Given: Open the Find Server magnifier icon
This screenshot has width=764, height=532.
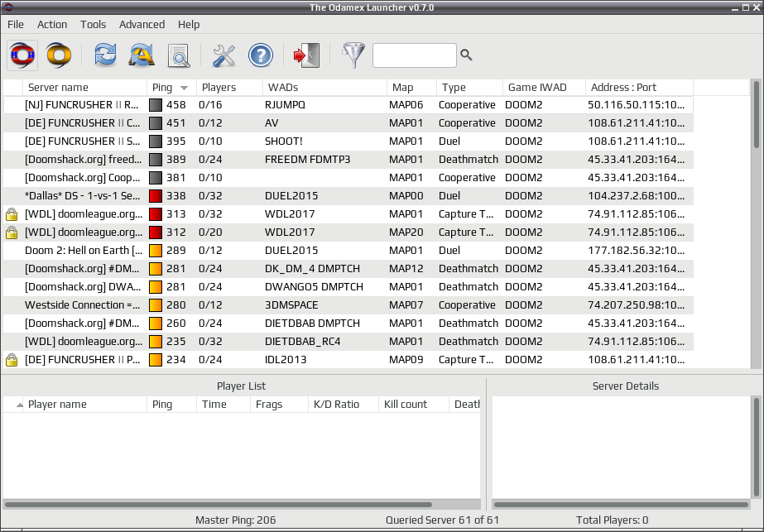Looking at the screenshot, I should click(178, 55).
